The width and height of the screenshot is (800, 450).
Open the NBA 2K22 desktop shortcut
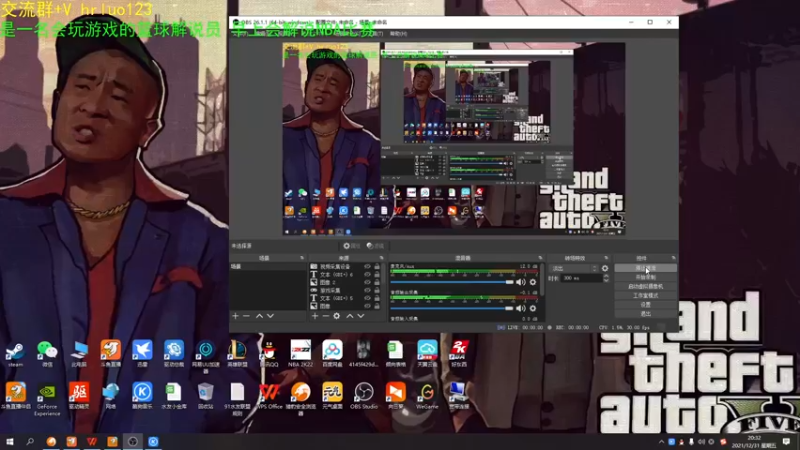click(301, 354)
